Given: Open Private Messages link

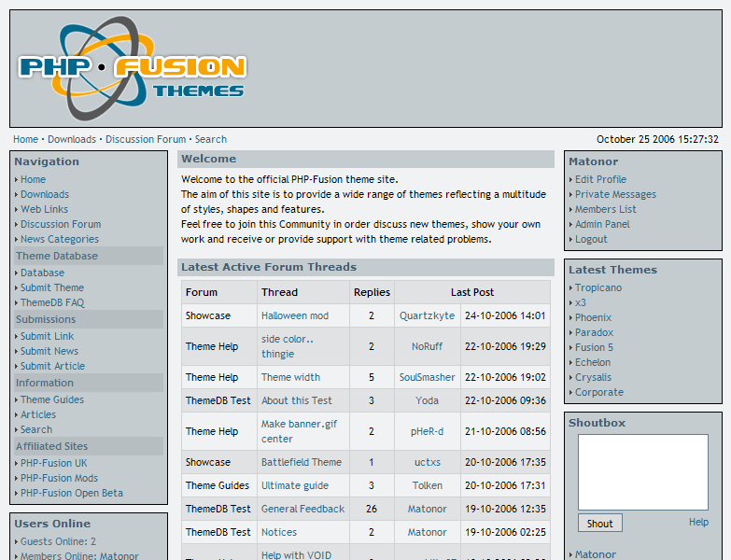Looking at the screenshot, I should 615,194.
